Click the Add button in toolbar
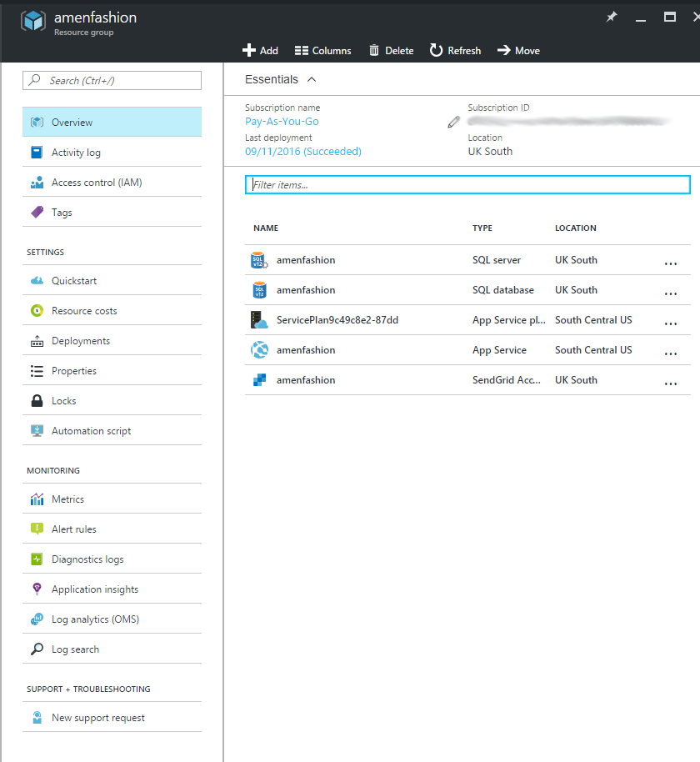700x762 pixels. 260,51
